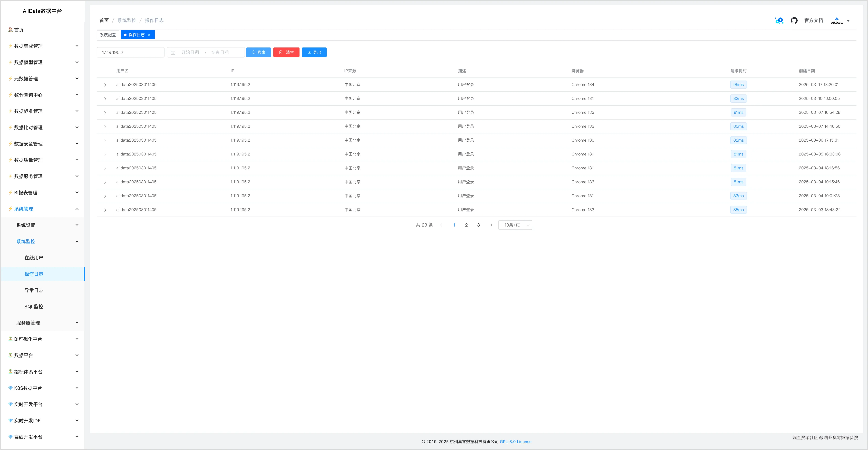Click previous page left arrow in pagination
This screenshot has width=868, height=450.
[441, 225]
